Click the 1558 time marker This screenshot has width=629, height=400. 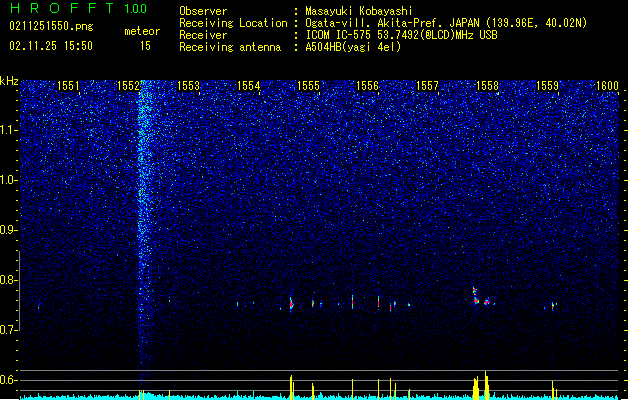tap(487, 86)
